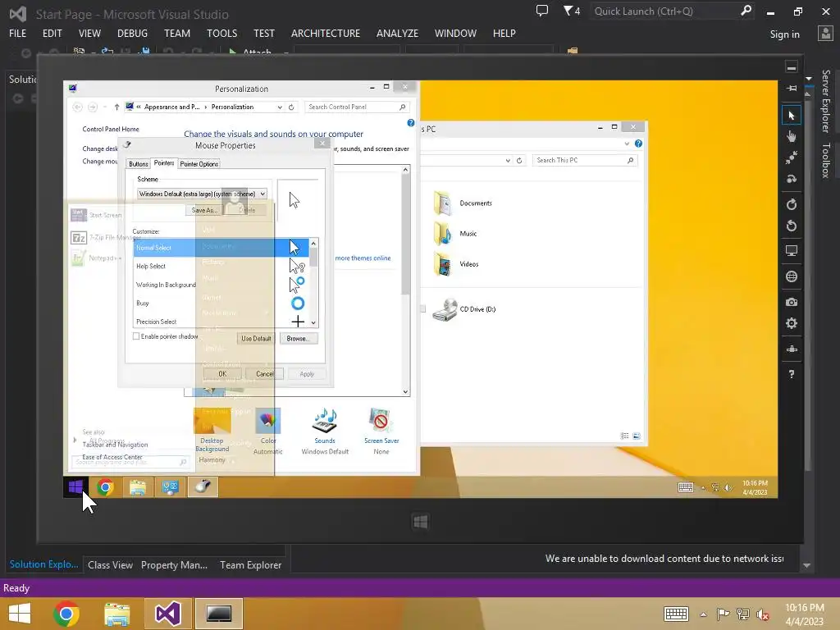
Task: Rotate emulator counterclockwise
Action: [792, 226]
